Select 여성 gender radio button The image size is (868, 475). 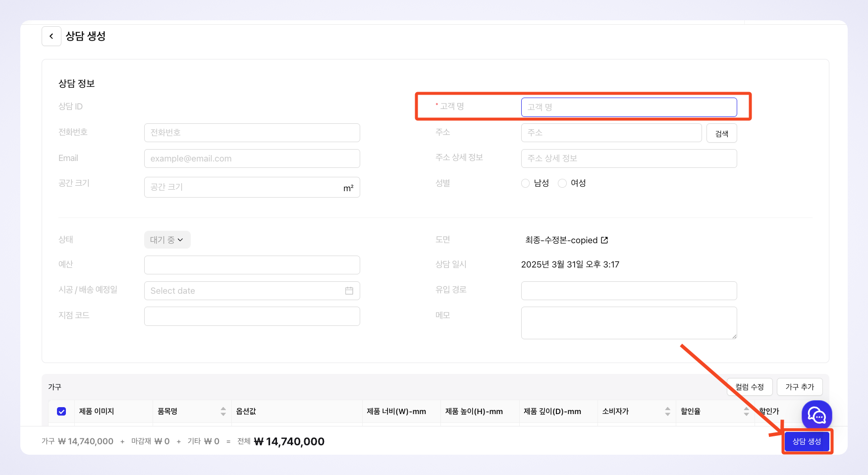(x=562, y=183)
